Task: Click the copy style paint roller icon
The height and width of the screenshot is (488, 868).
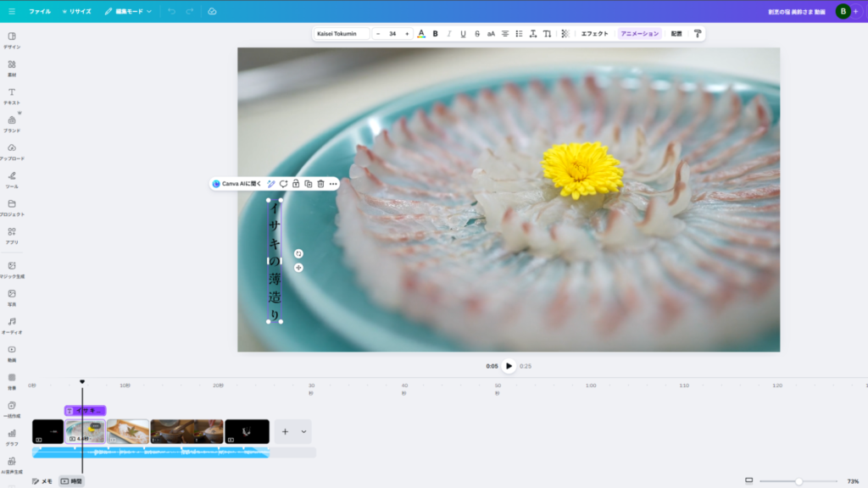Action: click(x=698, y=34)
